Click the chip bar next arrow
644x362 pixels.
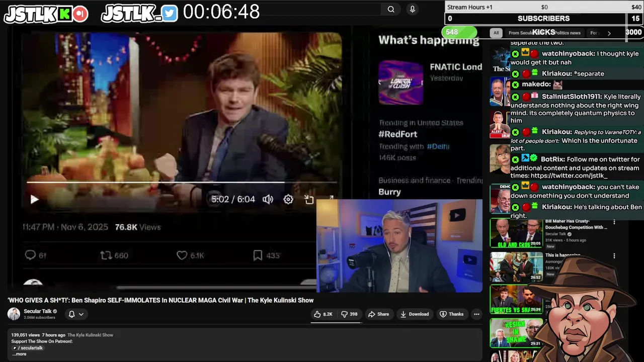pyautogui.click(x=609, y=33)
